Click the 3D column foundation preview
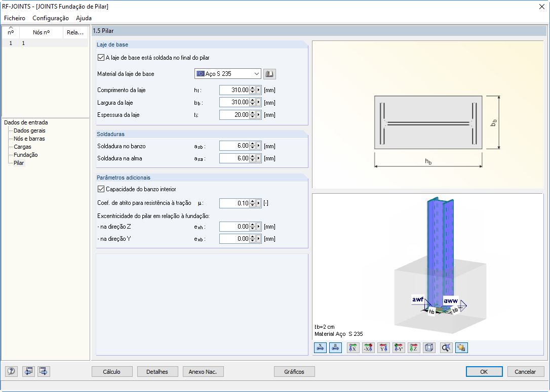 [428, 267]
